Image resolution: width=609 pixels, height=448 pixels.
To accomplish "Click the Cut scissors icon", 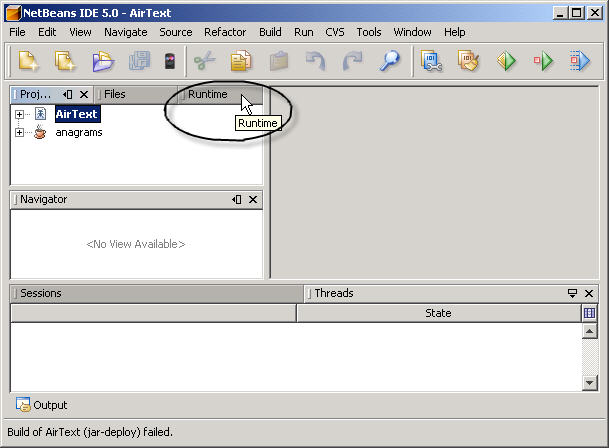I will pos(204,61).
